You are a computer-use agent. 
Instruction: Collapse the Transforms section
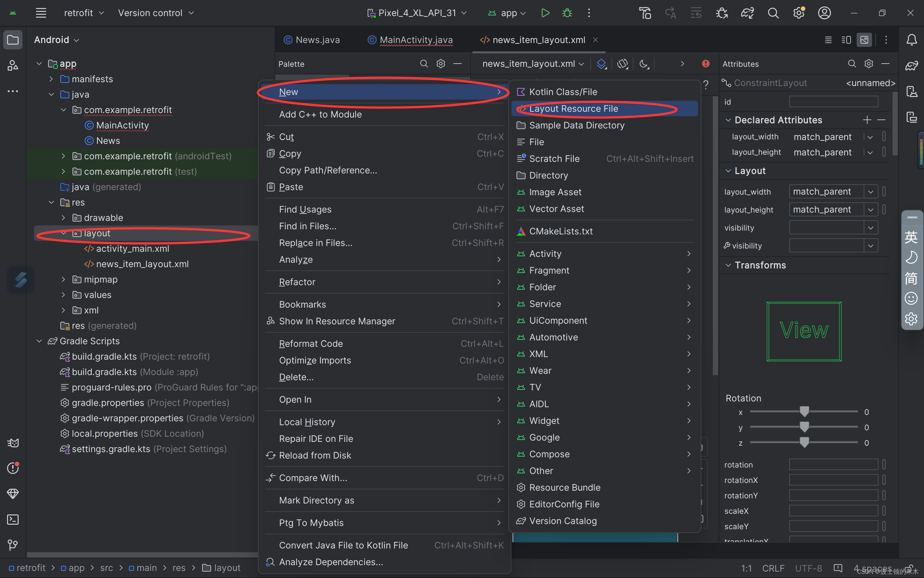pos(728,265)
